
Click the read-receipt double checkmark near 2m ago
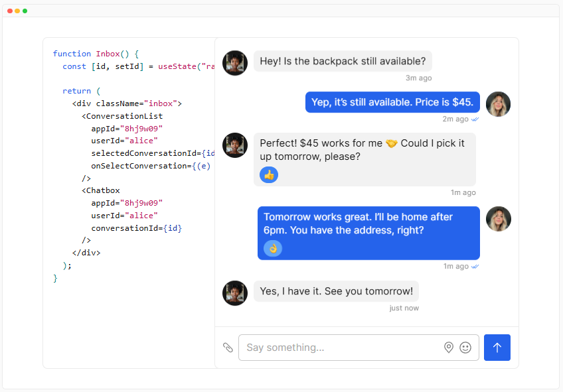click(475, 119)
